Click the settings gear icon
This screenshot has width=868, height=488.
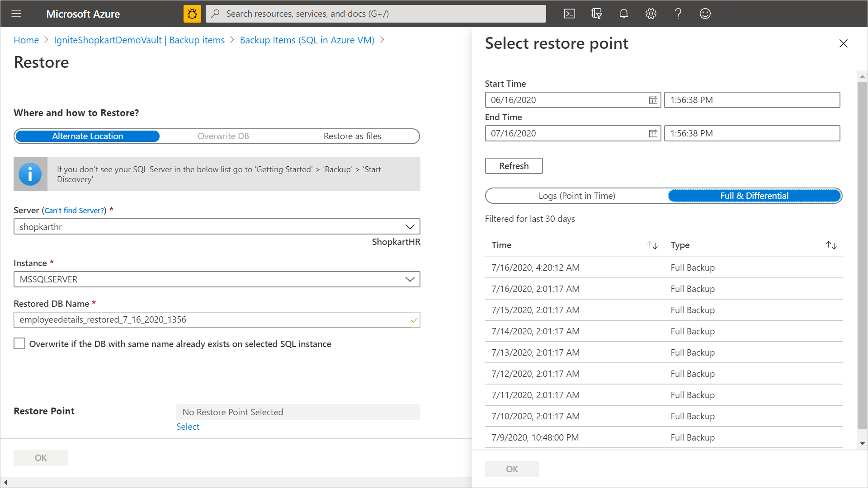pos(651,13)
